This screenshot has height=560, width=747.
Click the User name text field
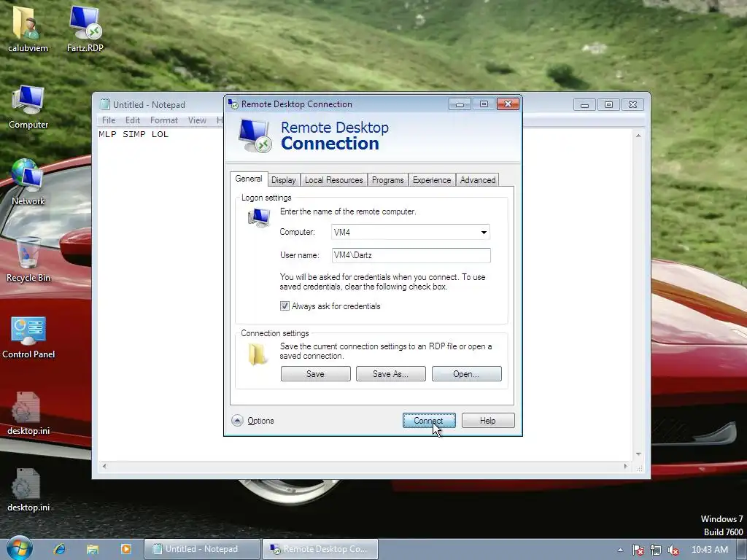coord(411,255)
